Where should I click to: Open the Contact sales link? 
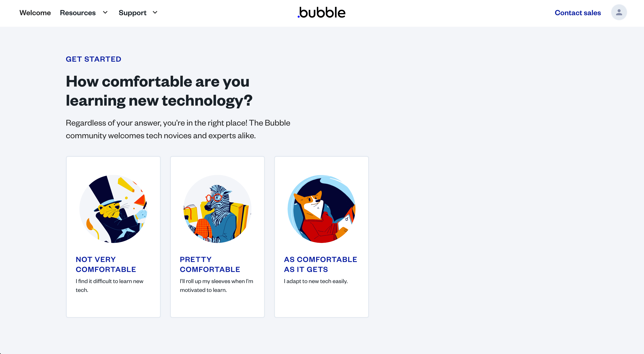(578, 13)
